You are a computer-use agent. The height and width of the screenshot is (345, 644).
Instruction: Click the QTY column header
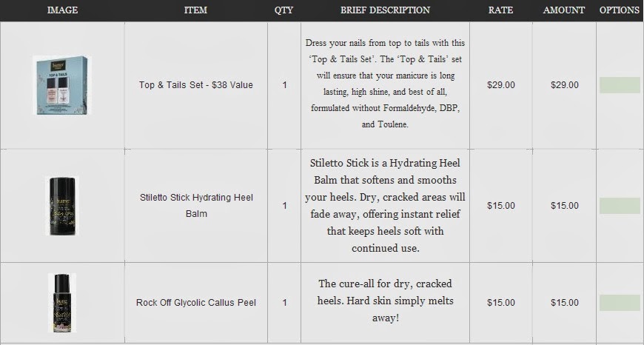click(284, 10)
